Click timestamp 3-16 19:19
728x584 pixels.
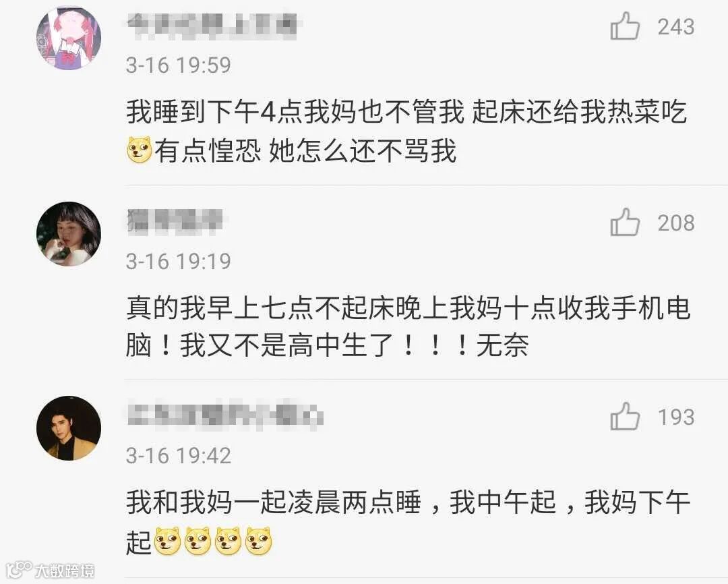pyautogui.click(x=178, y=261)
